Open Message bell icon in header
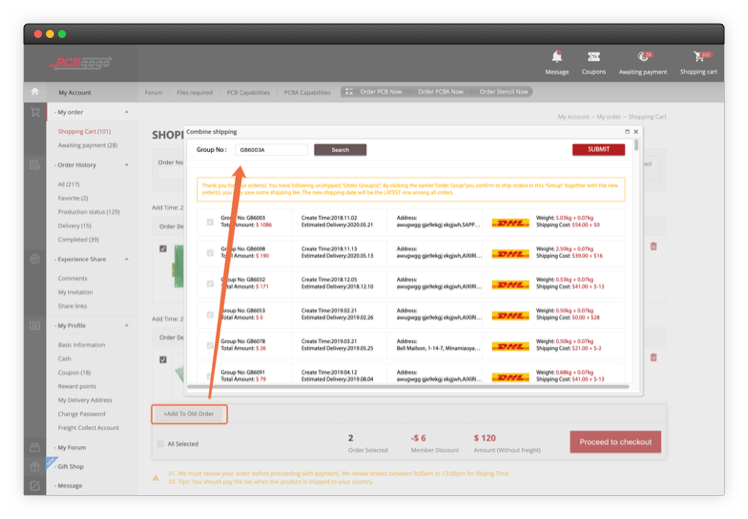This screenshot has width=748, height=519. pyautogui.click(x=557, y=57)
